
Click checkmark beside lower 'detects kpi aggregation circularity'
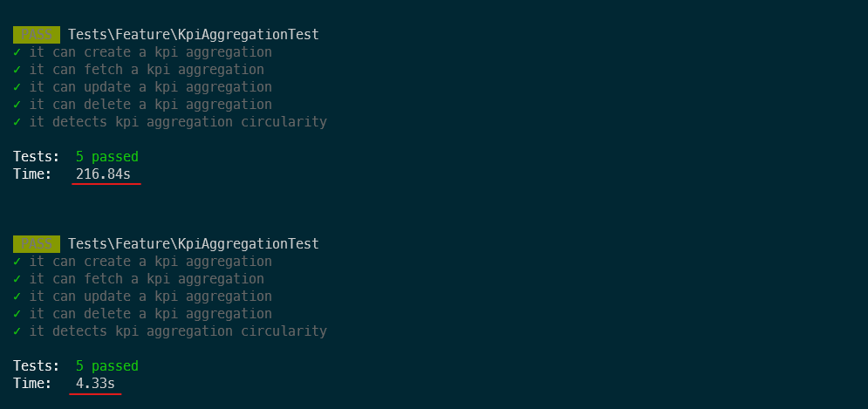17,331
